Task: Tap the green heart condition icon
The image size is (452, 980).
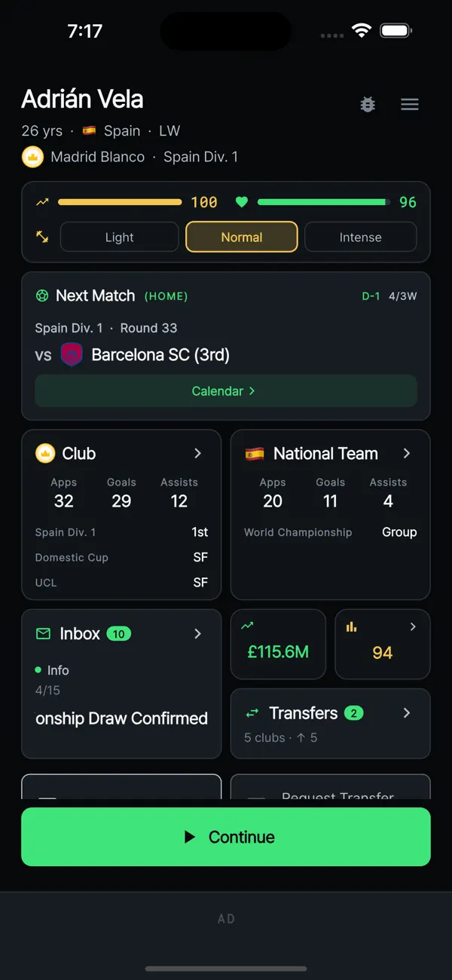Action: pos(242,202)
